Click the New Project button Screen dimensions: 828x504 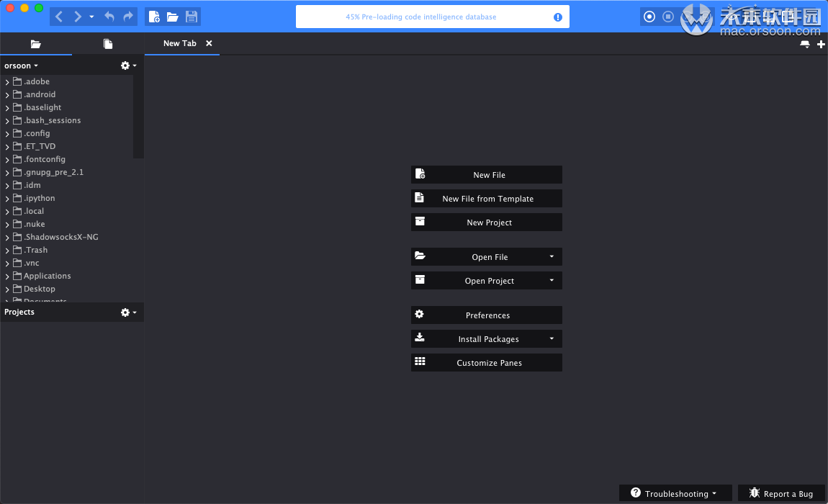pos(486,222)
